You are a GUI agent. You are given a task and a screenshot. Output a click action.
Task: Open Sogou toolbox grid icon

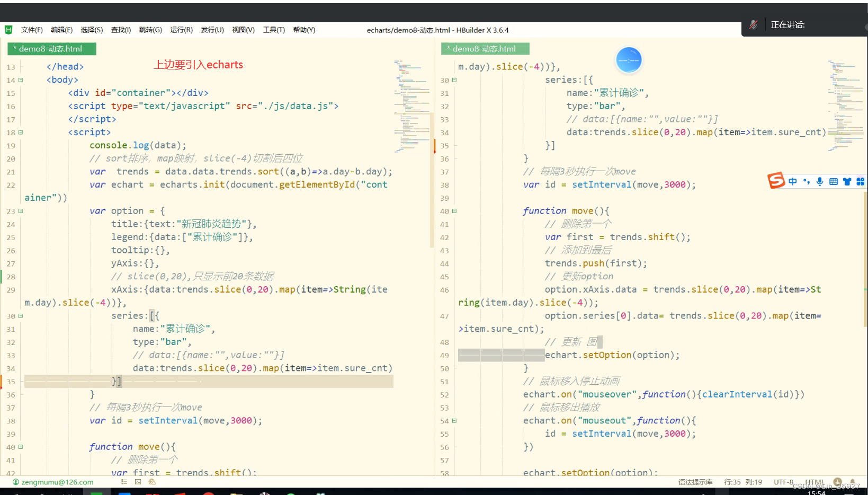pyautogui.click(x=860, y=181)
